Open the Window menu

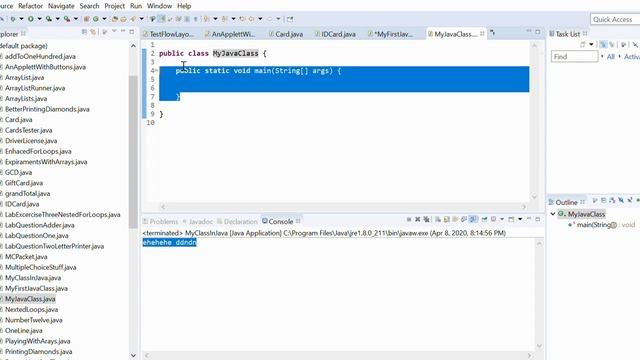(159, 6)
